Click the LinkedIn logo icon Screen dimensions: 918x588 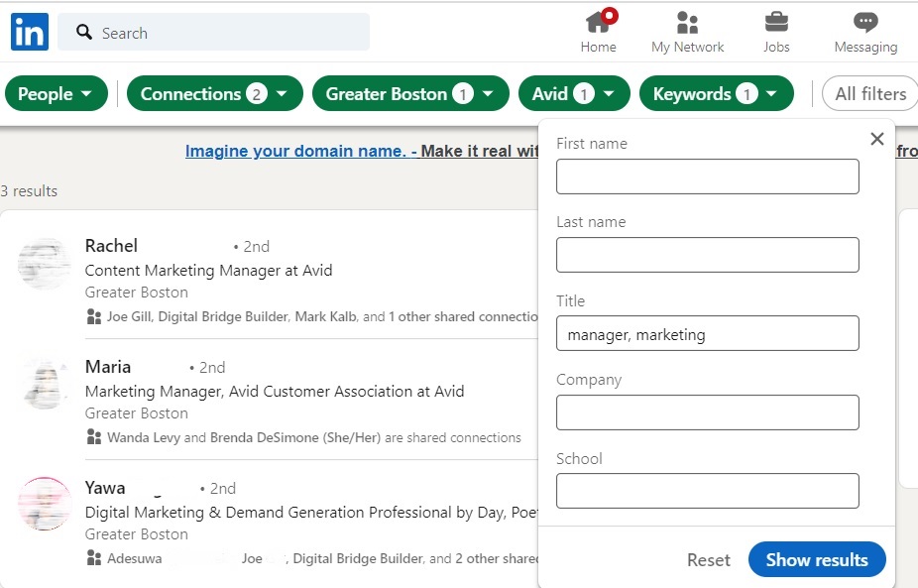(x=30, y=33)
